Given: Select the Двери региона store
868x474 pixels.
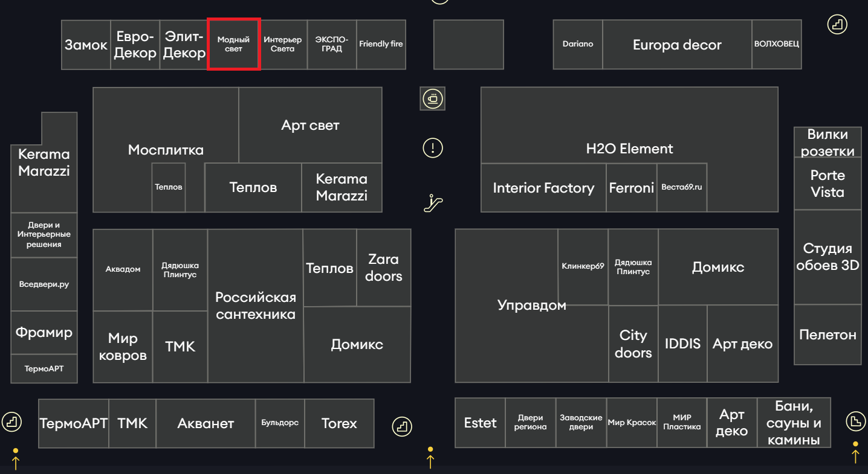Looking at the screenshot, I should point(531,423).
